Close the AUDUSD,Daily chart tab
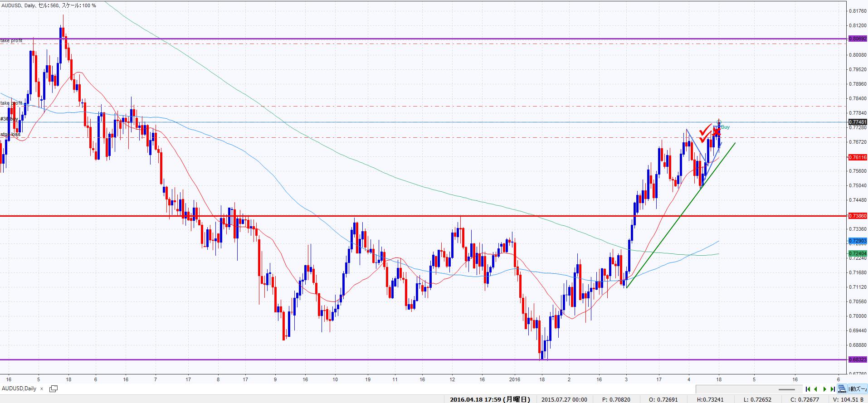The width and height of the screenshot is (868, 403). point(42,388)
